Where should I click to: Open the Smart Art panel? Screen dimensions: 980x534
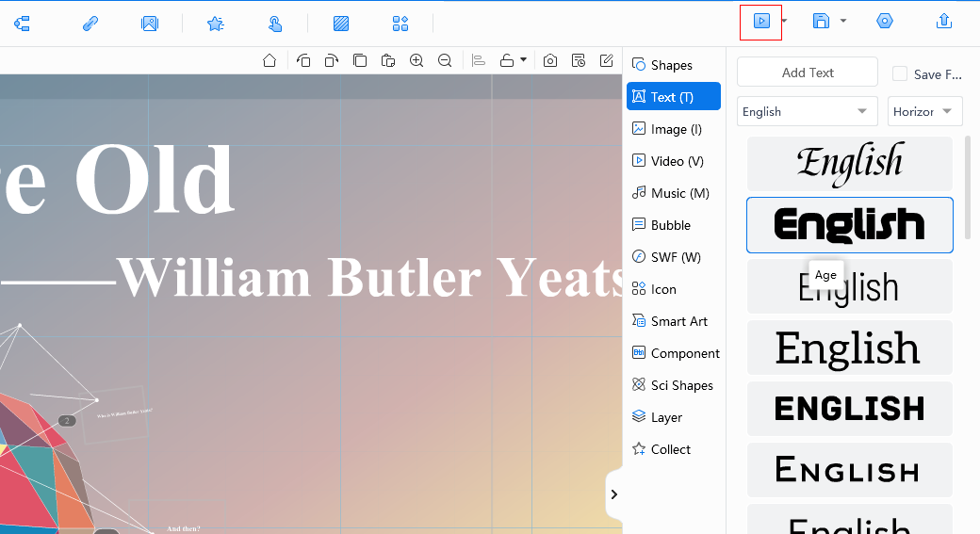pyautogui.click(x=673, y=321)
